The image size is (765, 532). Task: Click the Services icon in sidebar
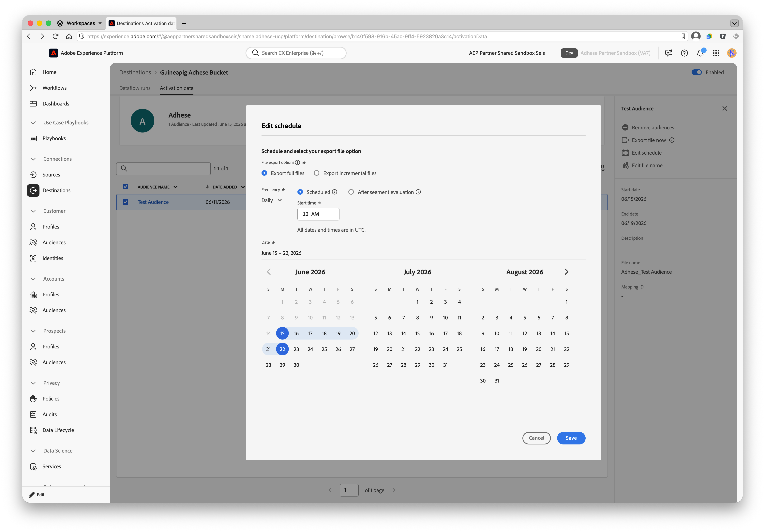coord(33,466)
